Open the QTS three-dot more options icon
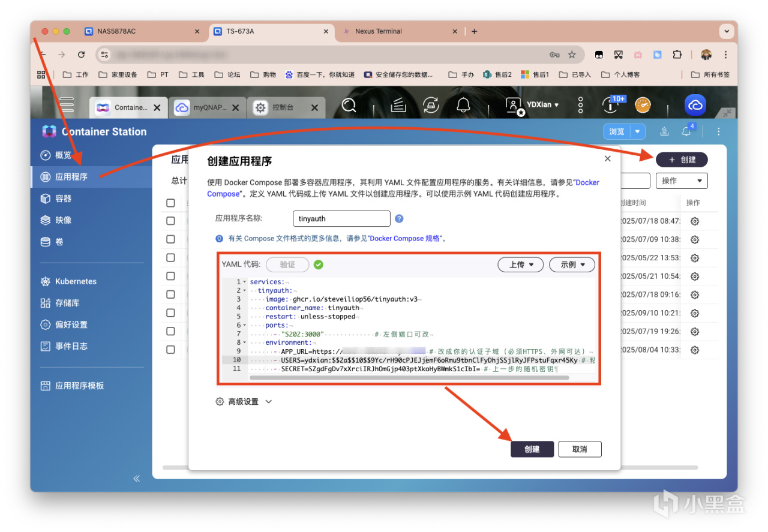Screen dimensions: 768x532 (580, 106)
